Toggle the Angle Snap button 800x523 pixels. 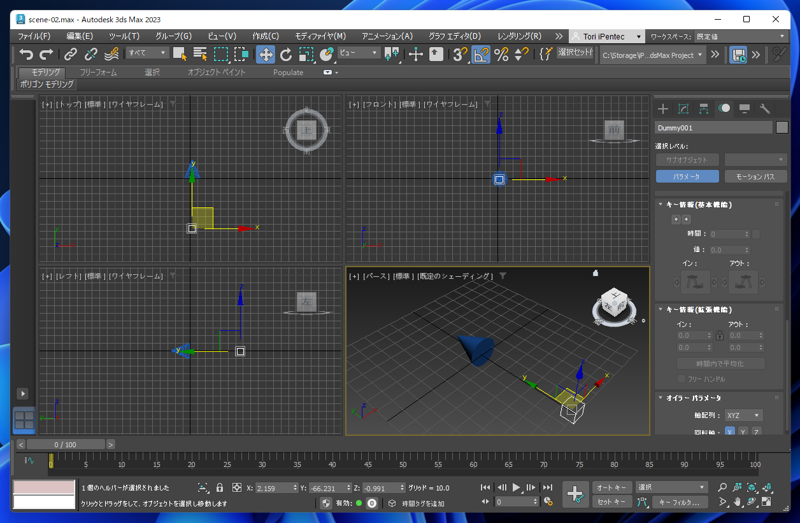pos(481,54)
